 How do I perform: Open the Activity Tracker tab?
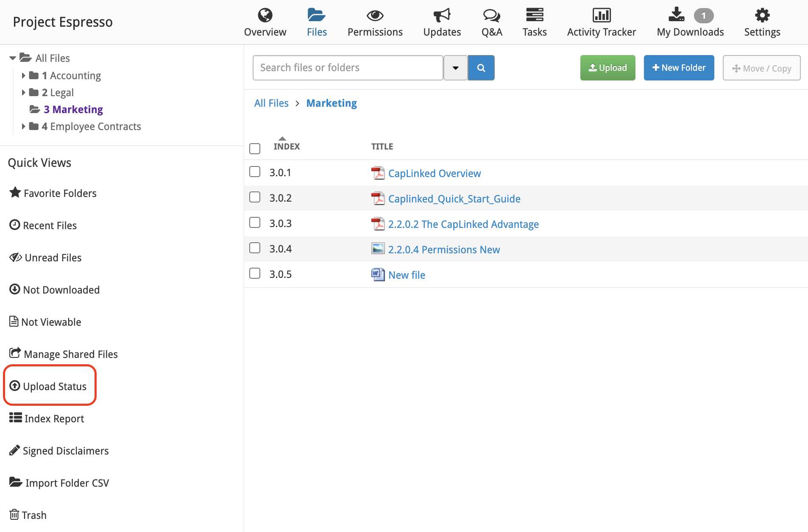pyautogui.click(x=602, y=22)
